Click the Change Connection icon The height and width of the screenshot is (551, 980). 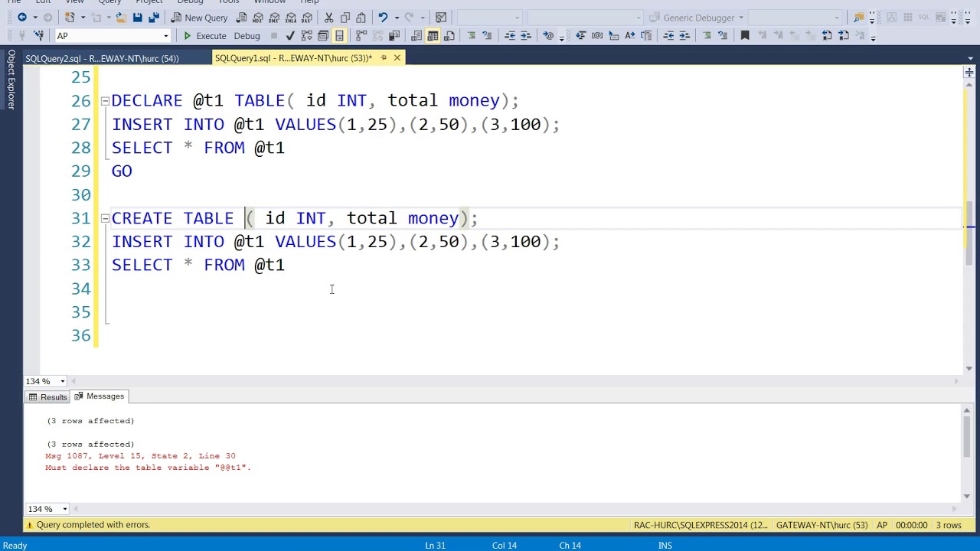(38, 35)
